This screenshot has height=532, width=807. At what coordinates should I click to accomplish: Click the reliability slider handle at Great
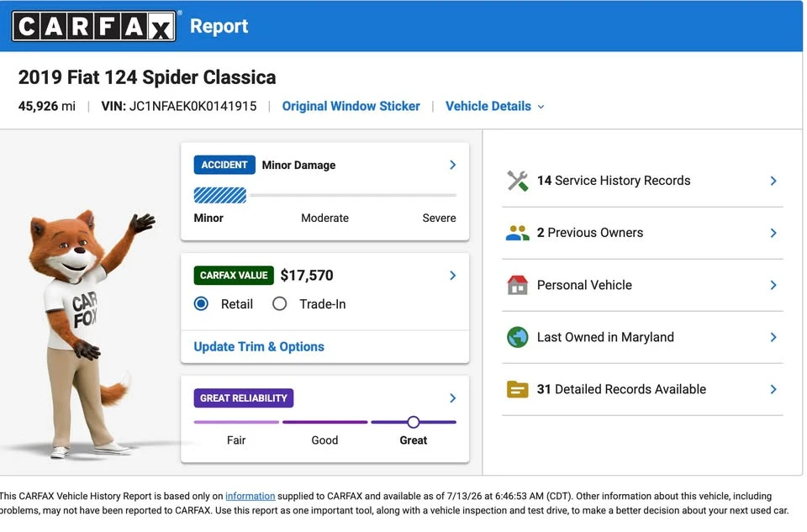(x=414, y=423)
